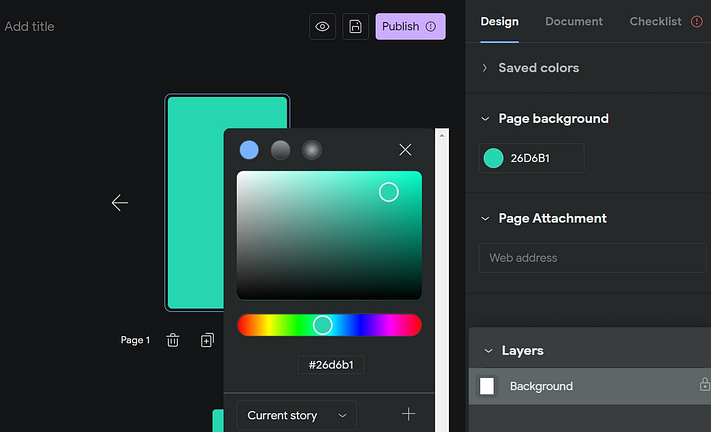
Task: Click the Page 1 label
Action: 135,340
